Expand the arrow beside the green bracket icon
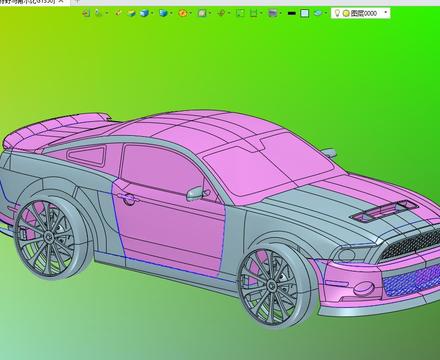440x360 pixels. (261, 13)
